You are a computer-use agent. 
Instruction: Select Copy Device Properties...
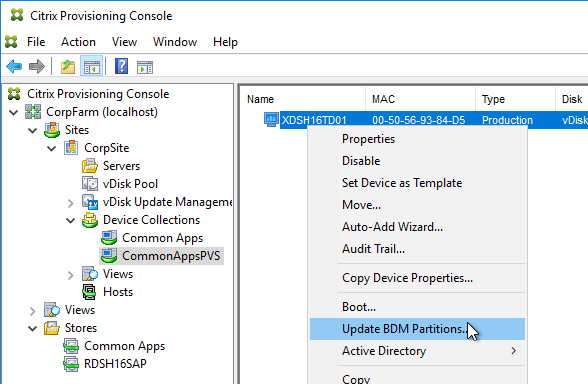(417, 278)
